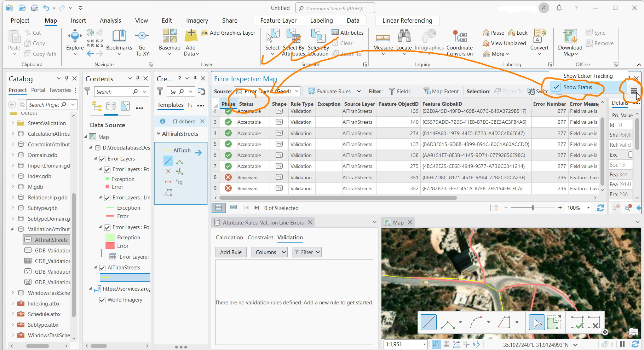Screen dimensions: 644x350
Task: Click the Attributes button in Selection group
Action: 348,32
